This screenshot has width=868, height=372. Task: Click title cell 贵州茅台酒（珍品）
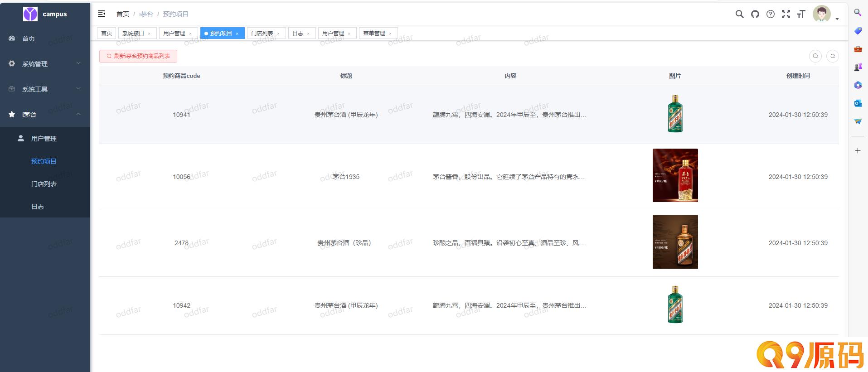tap(346, 243)
